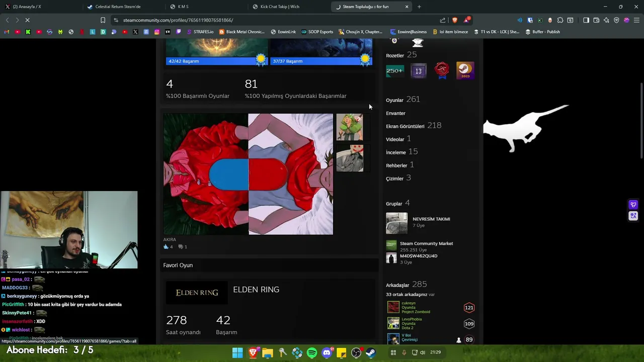Open Discord from the taskbar
This screenshot has width=644, height=362.
(x=327, y=353)
